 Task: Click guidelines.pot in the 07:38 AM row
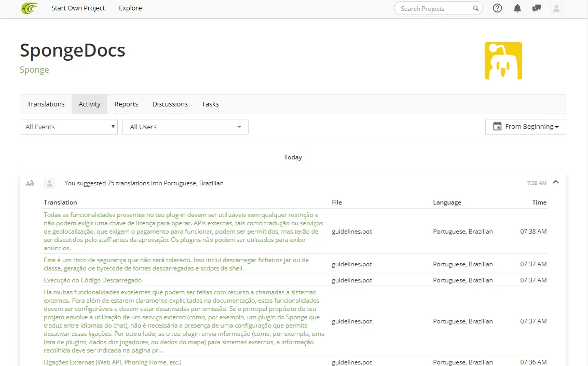pyautogui.click(x=352, y=232)
